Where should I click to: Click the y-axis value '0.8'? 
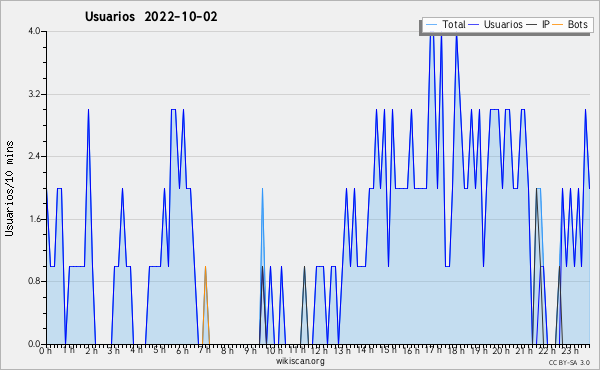tap(34, 282)
